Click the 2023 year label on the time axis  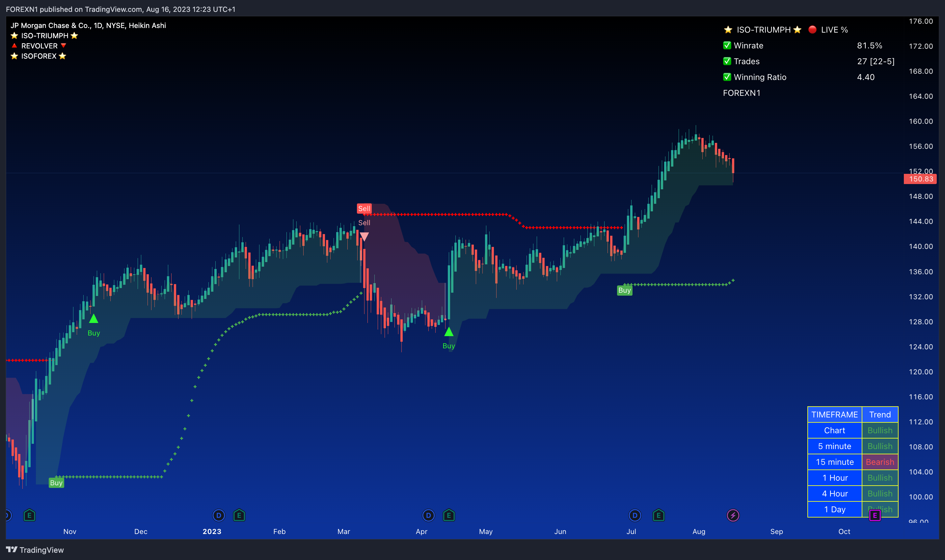(212, 531)
